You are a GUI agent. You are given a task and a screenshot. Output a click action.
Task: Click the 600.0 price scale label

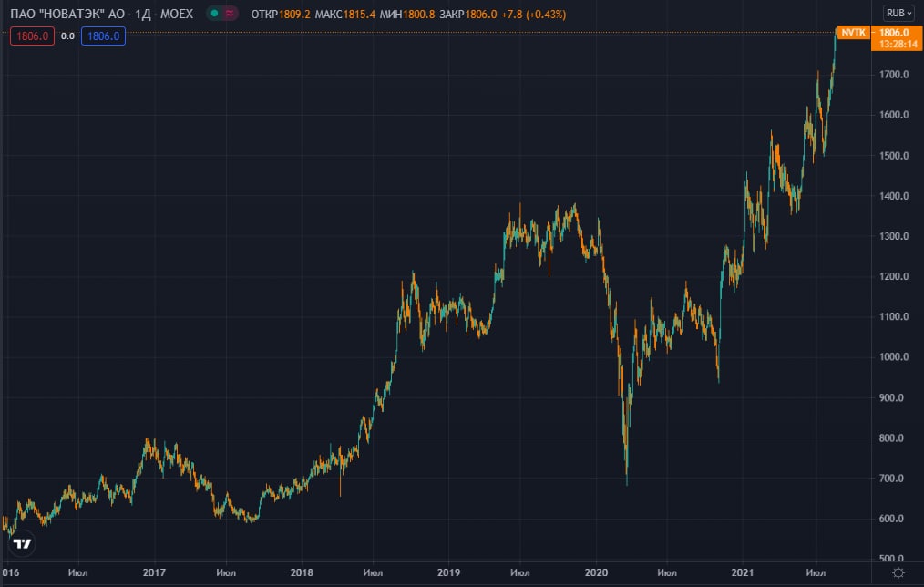891,519
